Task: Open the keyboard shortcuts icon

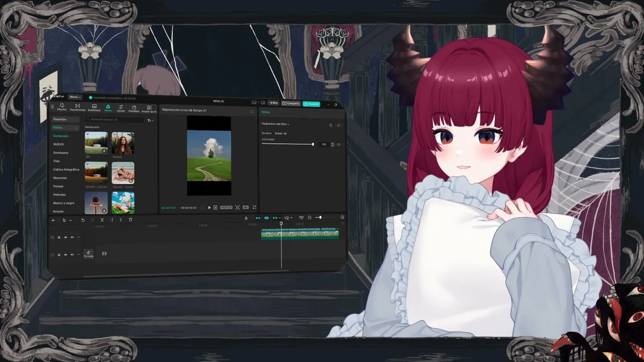Action: (263, 103)
